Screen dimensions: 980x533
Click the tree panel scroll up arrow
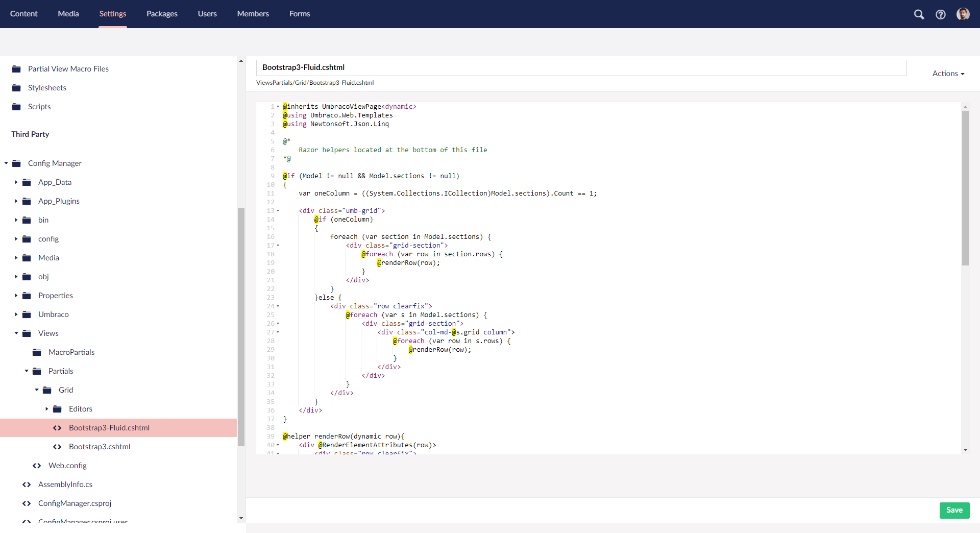coord(241,61)
